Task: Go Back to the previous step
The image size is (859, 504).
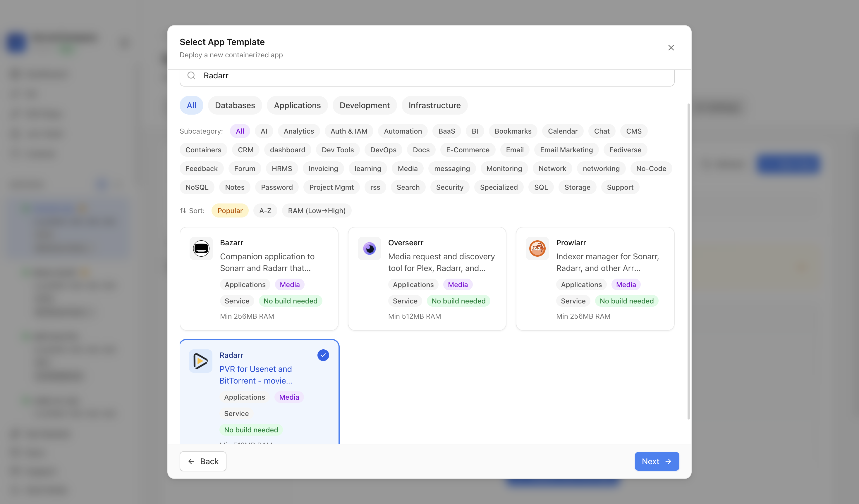Action: coord(203,461)
